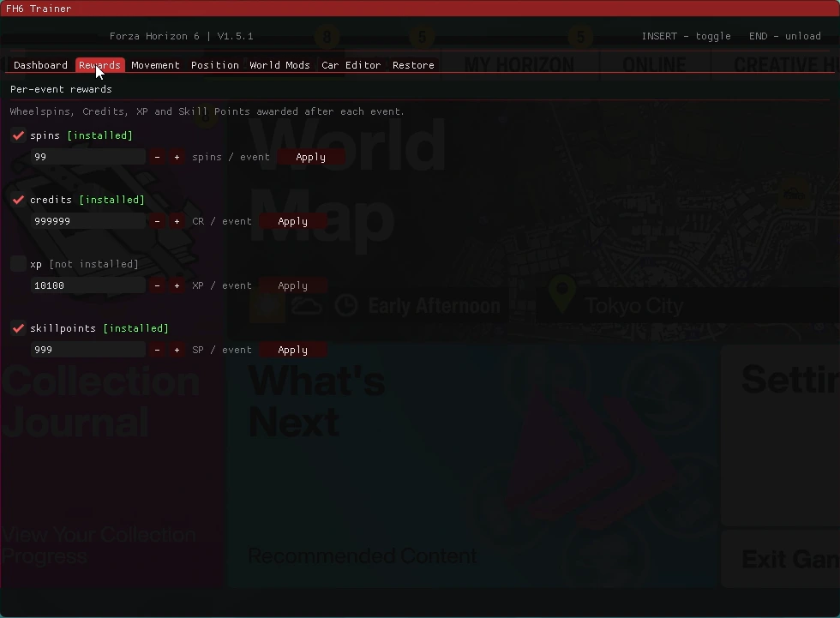Click the xp [not installed] status label
This screenshot has width=840, height=618.
click(x=93, y=264)
